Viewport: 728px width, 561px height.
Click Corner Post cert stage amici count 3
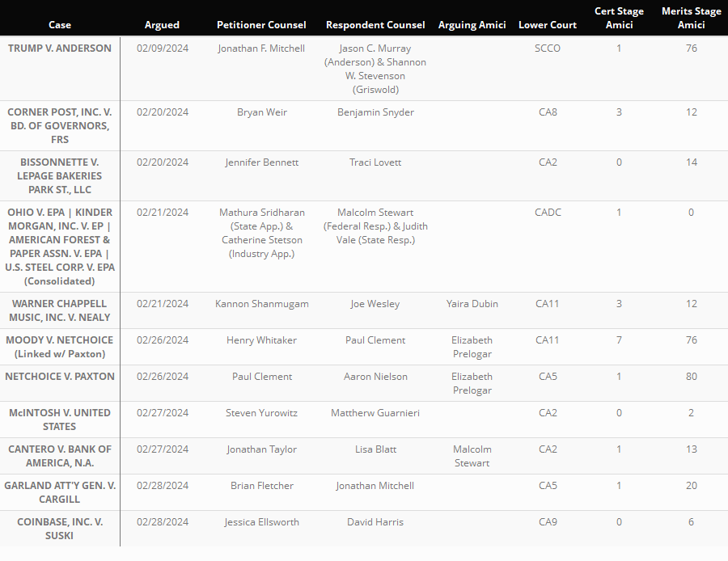pyautogui.click(x=619, y=112)
